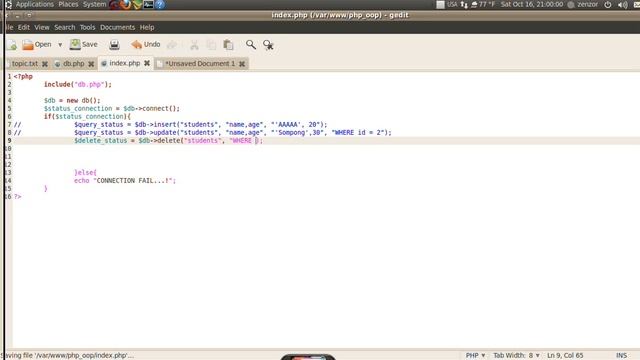Paste from clipboard icon
Viewport: 640px width, 360px height.
pyautogui.click(x=228, y=44)
